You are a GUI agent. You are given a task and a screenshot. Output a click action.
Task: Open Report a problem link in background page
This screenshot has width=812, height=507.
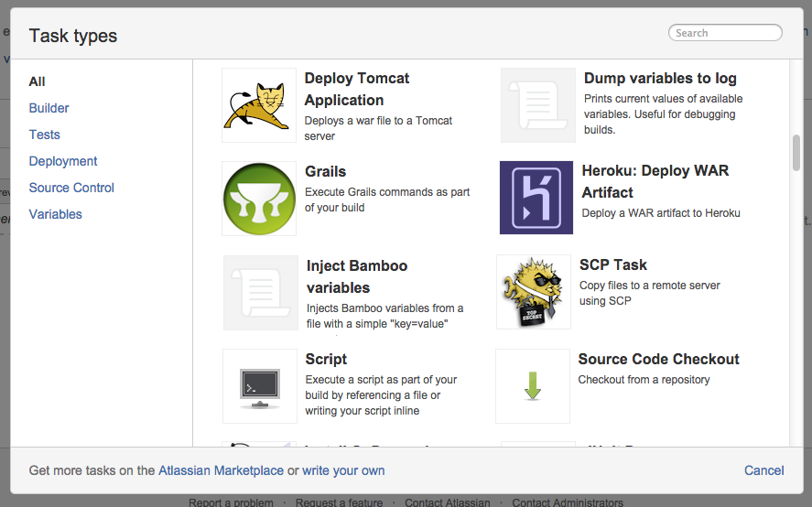tap(231, 502)
